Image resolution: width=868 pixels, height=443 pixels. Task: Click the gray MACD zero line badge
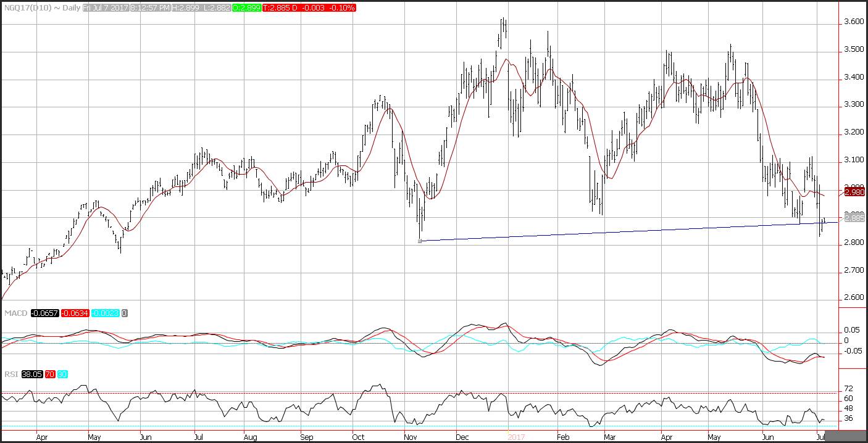(125, 313)
